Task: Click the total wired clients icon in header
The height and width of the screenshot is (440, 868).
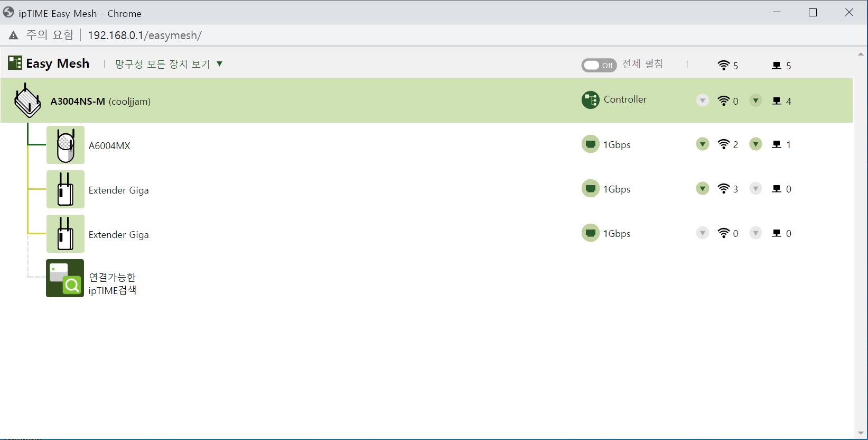Action: 777,66
